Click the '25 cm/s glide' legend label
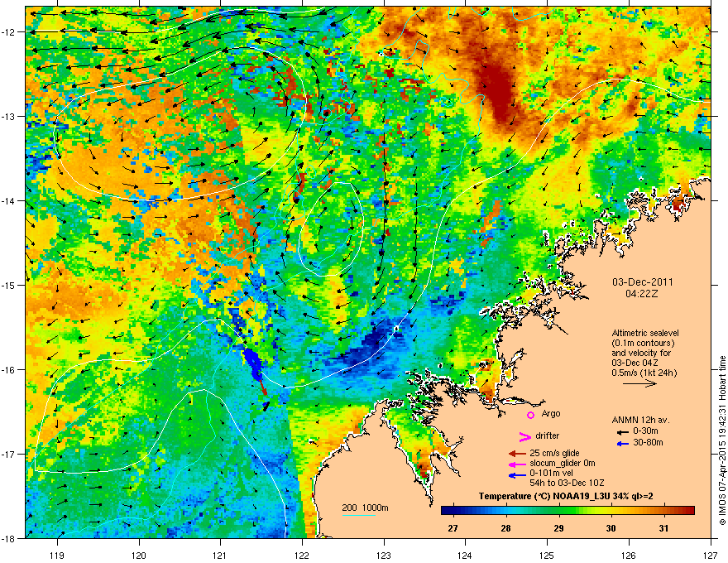This screenshot has width=728, height=563. 554,453
